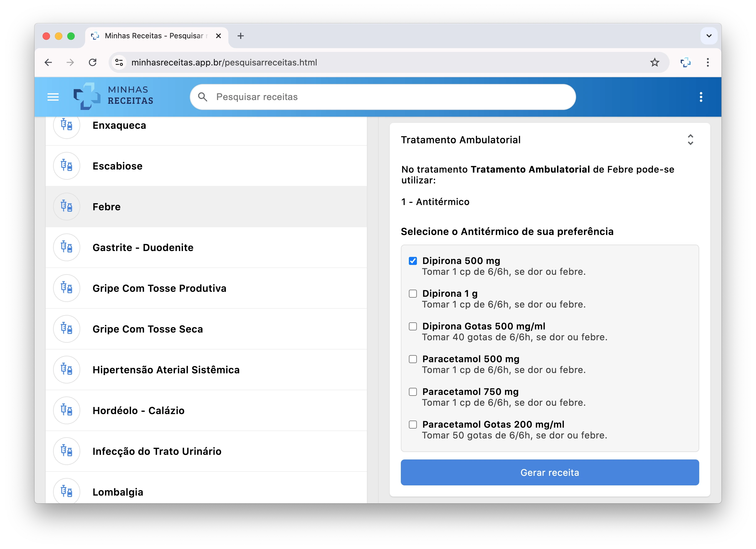Click the Escabiose medication icon
This screenshot has width=756, height=549.
coord(66,166)
